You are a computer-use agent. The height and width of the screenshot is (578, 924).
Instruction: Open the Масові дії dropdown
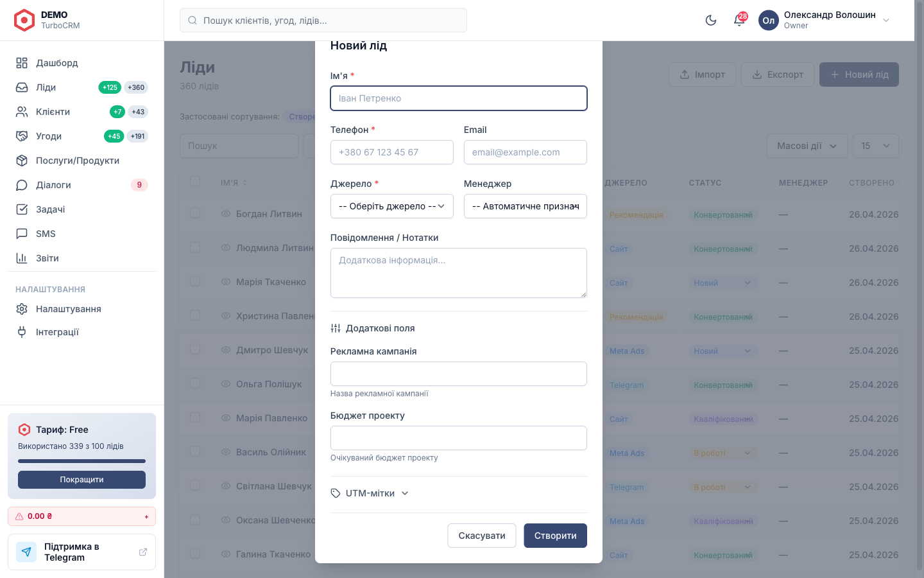(807, 146)
